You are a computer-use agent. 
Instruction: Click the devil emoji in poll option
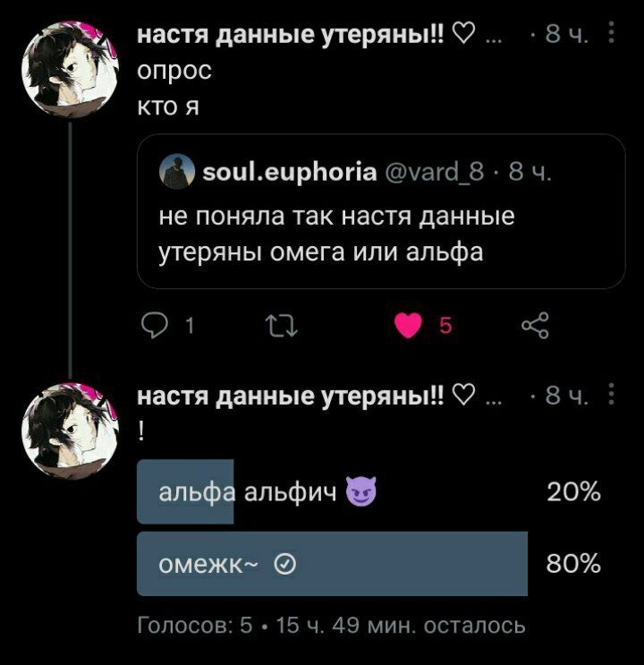[x=360, y=491]
